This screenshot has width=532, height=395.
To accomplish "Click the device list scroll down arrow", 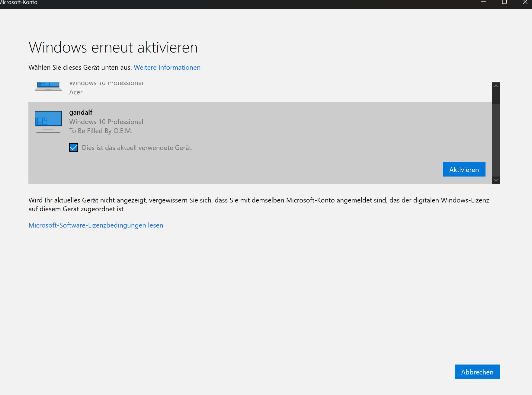I will 496,180.
